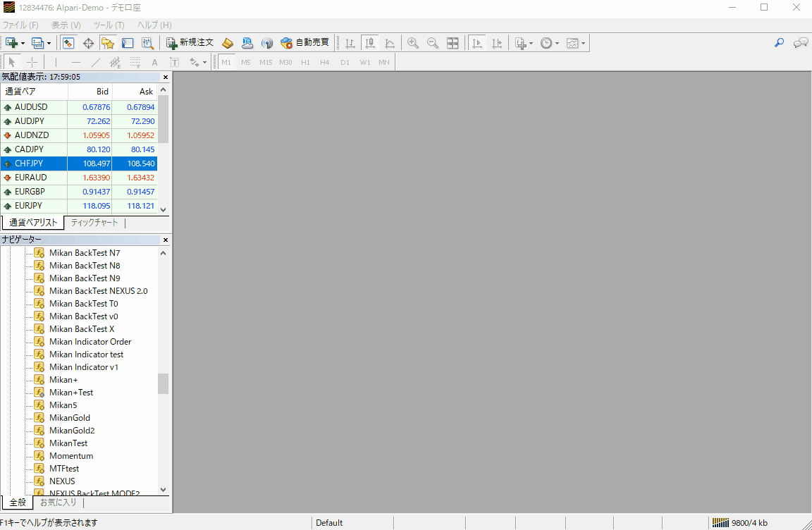The image size is (812, 530).
Task: Toggle the M1 timeframe button
Action: (226, 62)
